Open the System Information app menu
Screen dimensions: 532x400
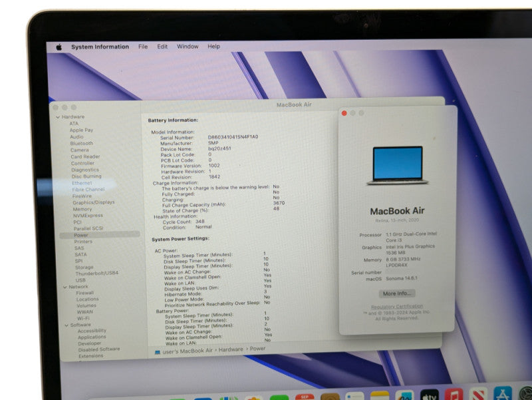100,47
